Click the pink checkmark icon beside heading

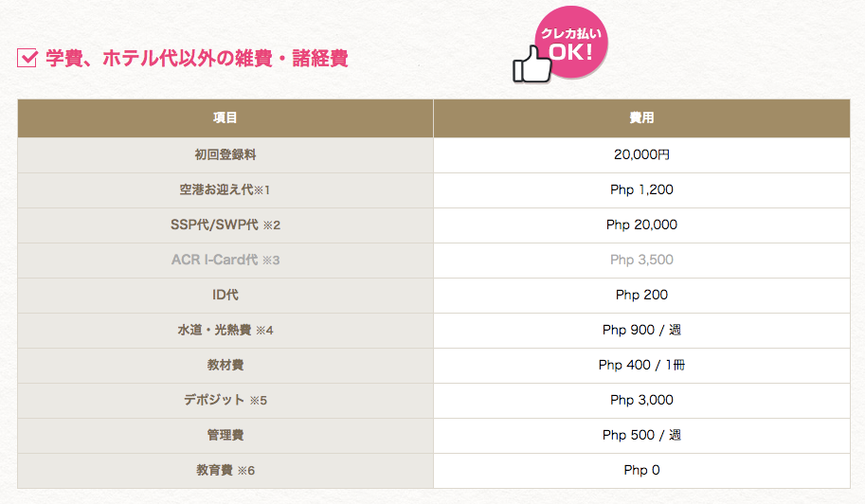coord(27,58)
